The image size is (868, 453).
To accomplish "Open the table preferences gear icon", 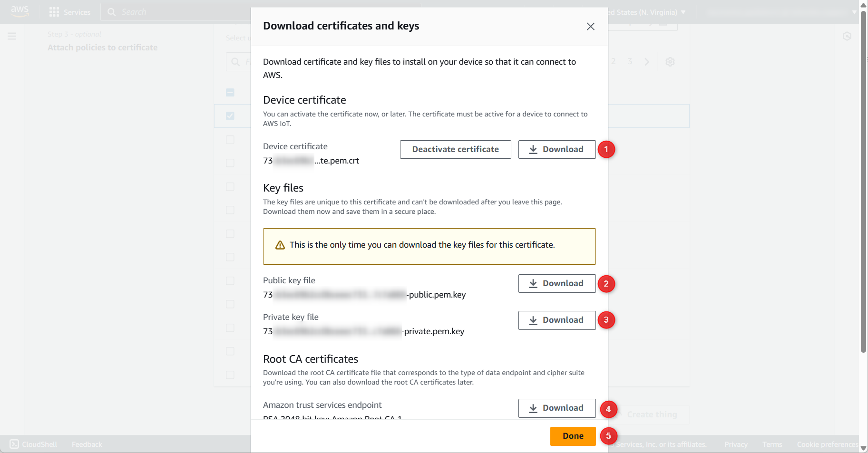I will tap(670, 62).
